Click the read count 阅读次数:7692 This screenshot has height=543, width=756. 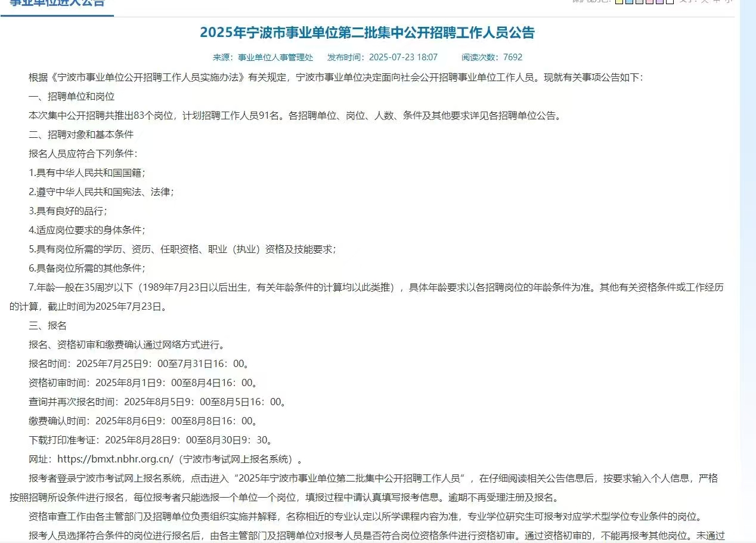pos(492,57)
